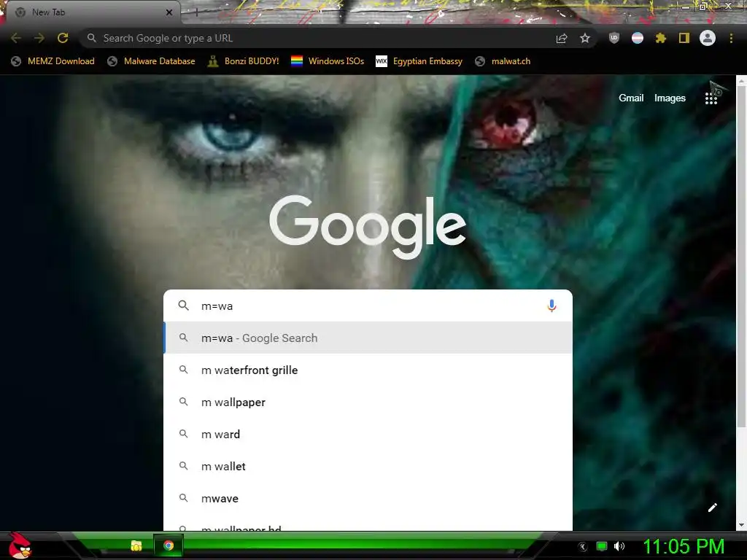Toggle the side panel icon

684,38
